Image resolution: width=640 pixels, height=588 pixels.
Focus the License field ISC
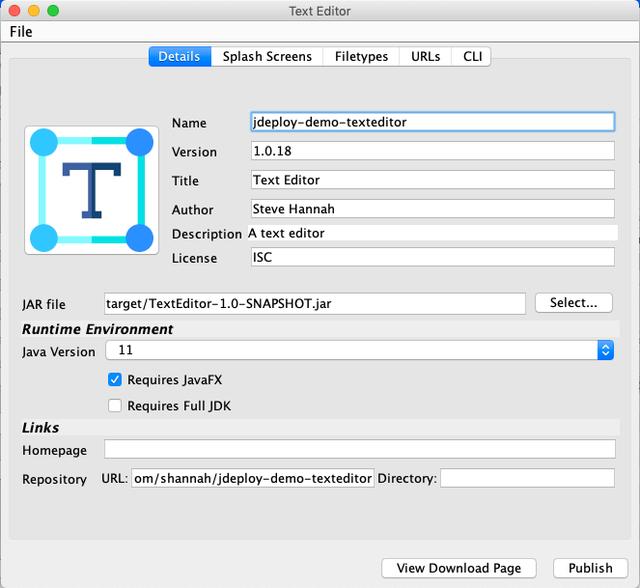pyautogui.click(x=432, y=257)
